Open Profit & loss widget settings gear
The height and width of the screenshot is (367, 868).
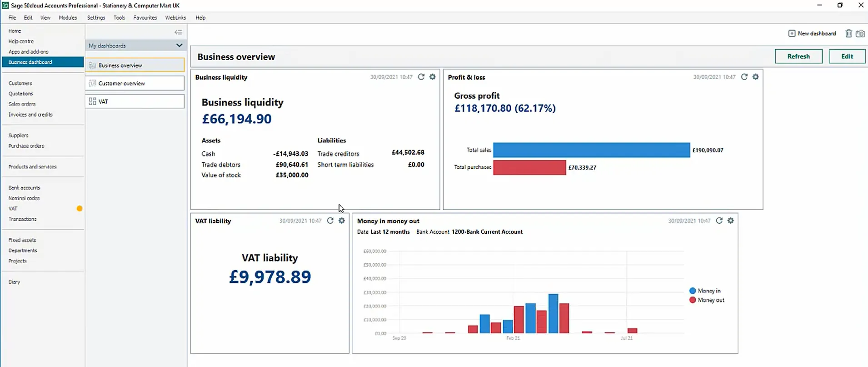pyautogui.click(x=756, y=77)
